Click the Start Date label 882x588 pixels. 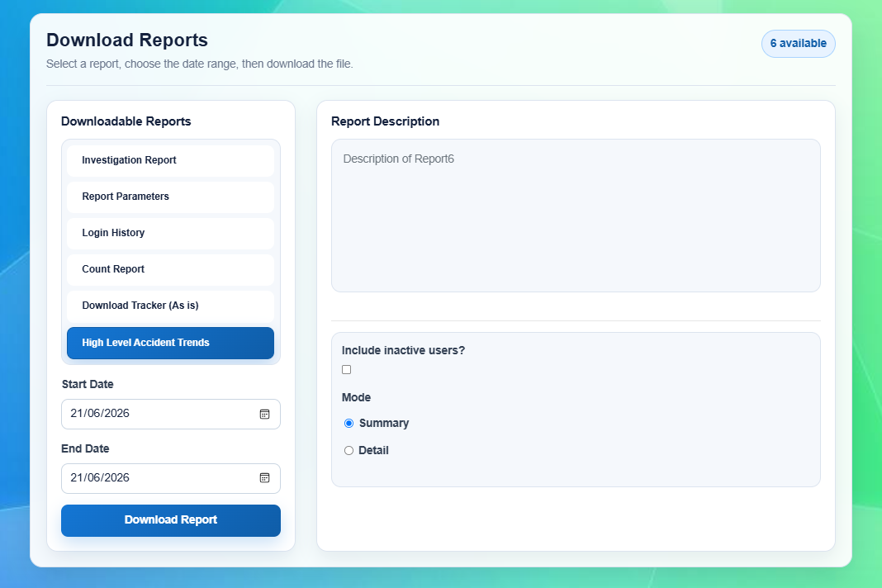pos(88,384)
